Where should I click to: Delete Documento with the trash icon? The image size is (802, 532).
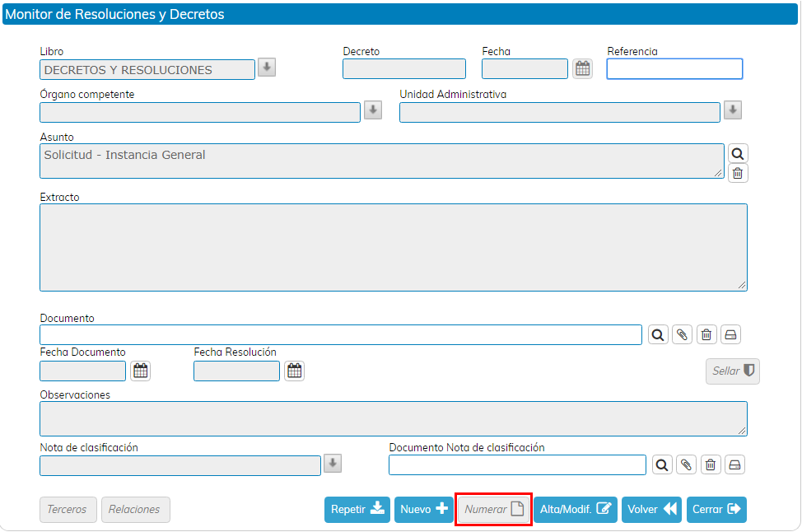click(x=706, y=334)
